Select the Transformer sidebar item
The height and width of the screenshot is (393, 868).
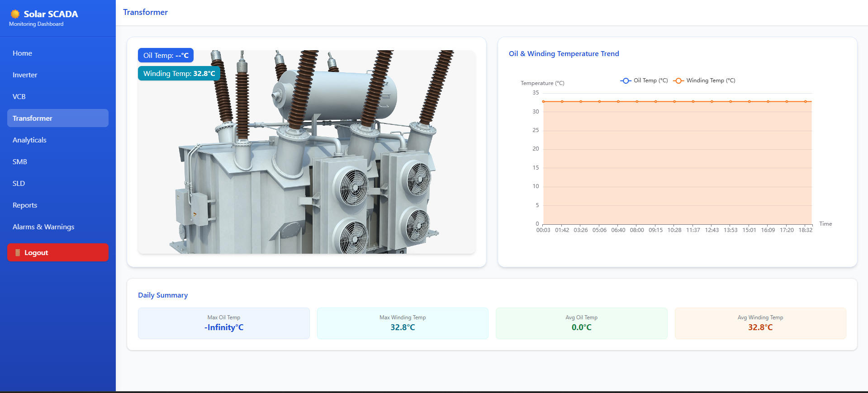[57, 118]
